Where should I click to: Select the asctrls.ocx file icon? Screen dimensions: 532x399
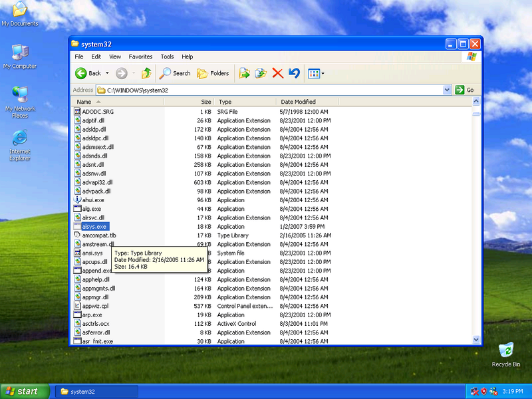point(77,323)
